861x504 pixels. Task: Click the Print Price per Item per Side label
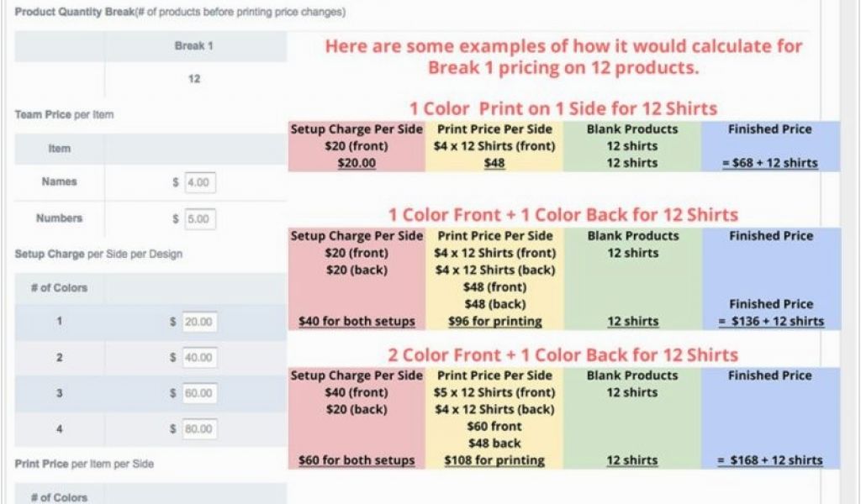[x=84, y=464]
